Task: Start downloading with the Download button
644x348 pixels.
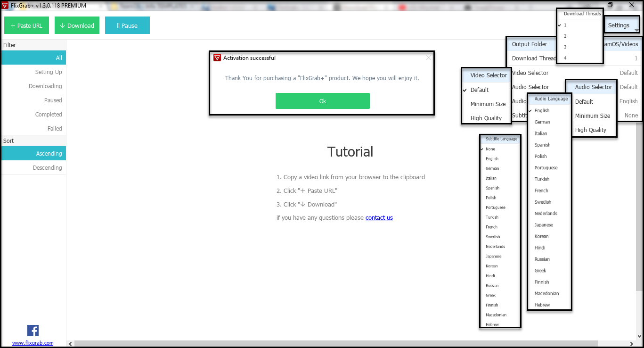Action: click(77, 25)
